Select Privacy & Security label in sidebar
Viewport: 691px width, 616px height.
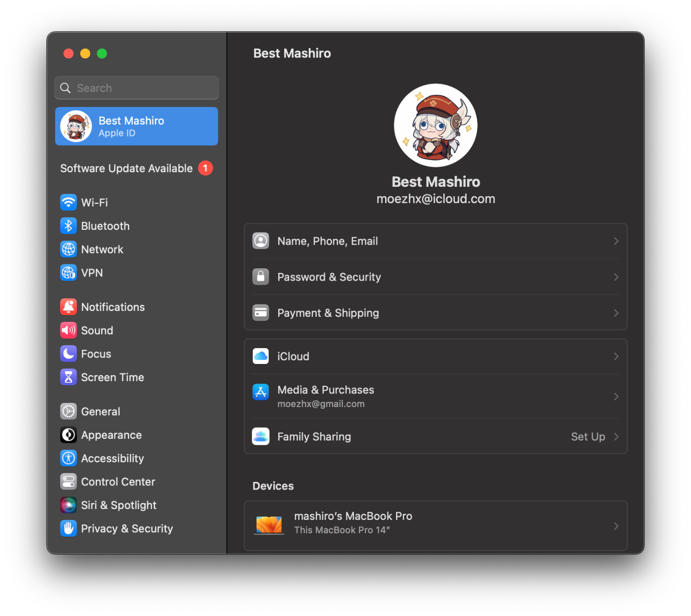click(x=127, y=529)
